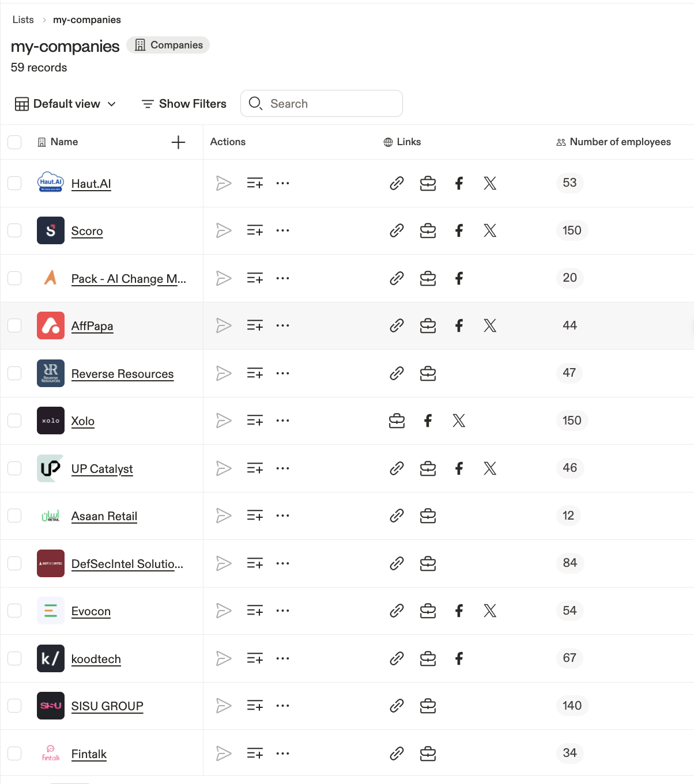This screenshot has height=784, width=694.
Task: Click the Actions column header
Action: (228, 142)
